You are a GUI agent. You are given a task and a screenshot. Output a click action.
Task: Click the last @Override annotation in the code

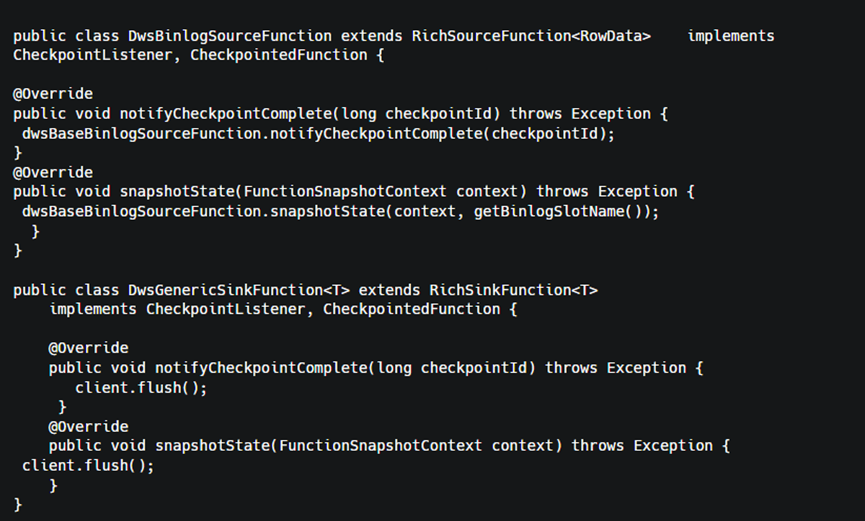point(88,427)
